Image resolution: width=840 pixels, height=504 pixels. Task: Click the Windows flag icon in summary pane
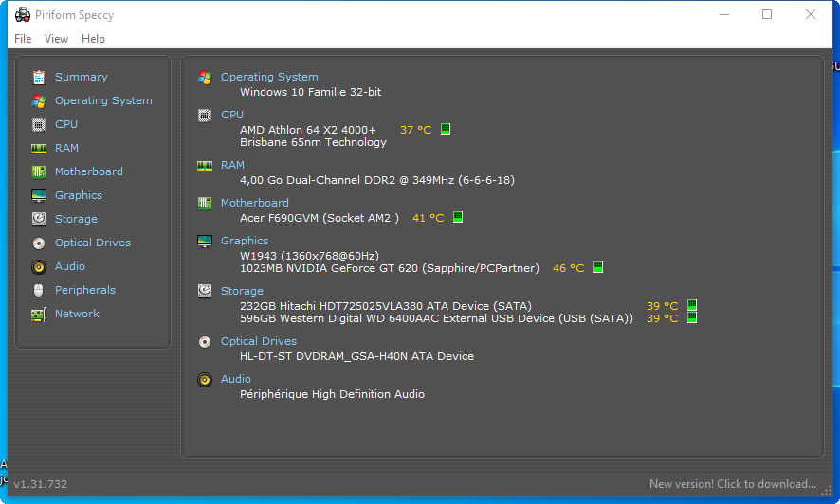pos(205,77)
